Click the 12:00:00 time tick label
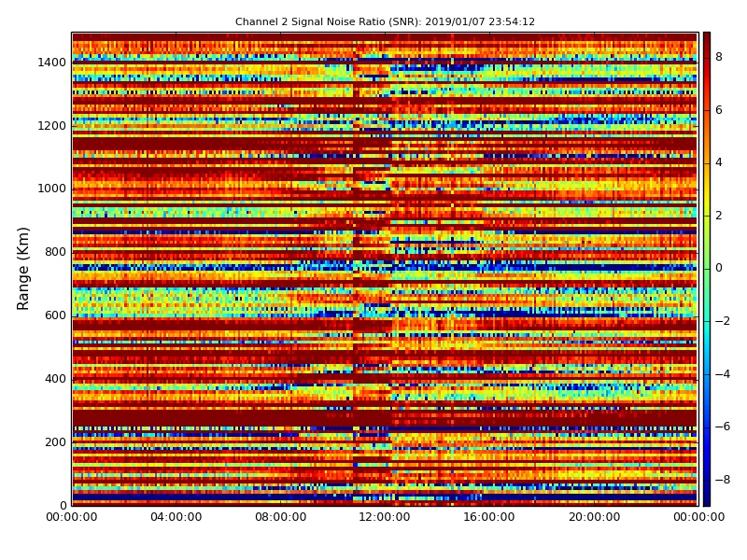Image resolution: width=747 pixels, height=560 pixels. (x=385, y=517)
